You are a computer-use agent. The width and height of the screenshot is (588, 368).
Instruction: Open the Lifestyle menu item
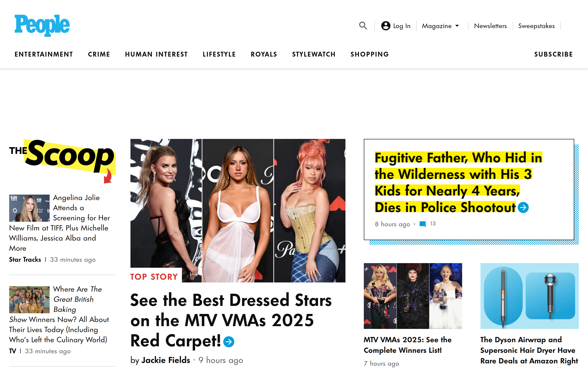tap(219, 54)
